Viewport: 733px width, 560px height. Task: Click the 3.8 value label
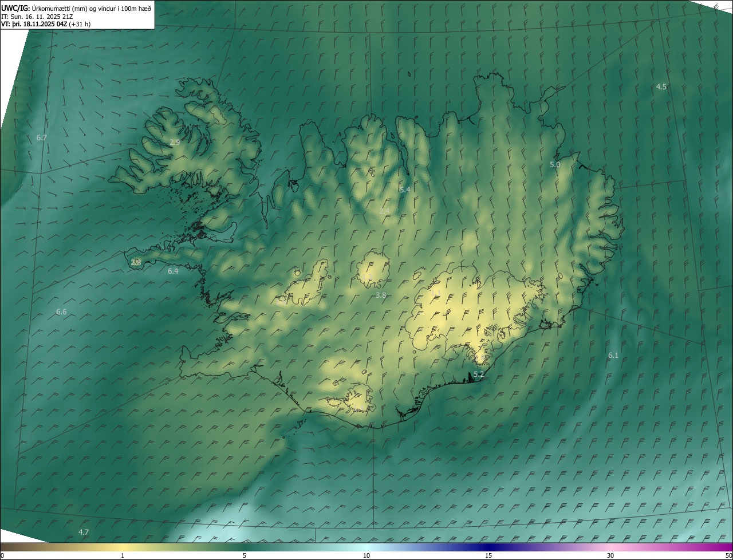(x=381, y=295)
